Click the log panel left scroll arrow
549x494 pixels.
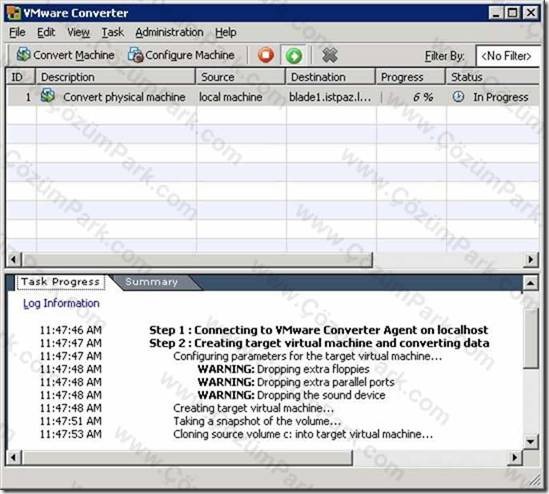13,458
